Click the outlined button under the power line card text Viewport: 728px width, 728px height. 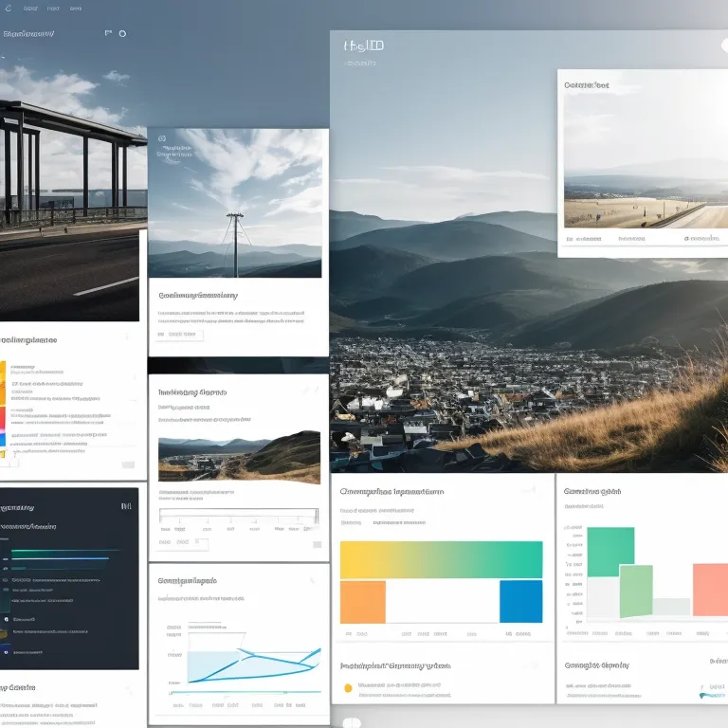(x=180, y=335)
